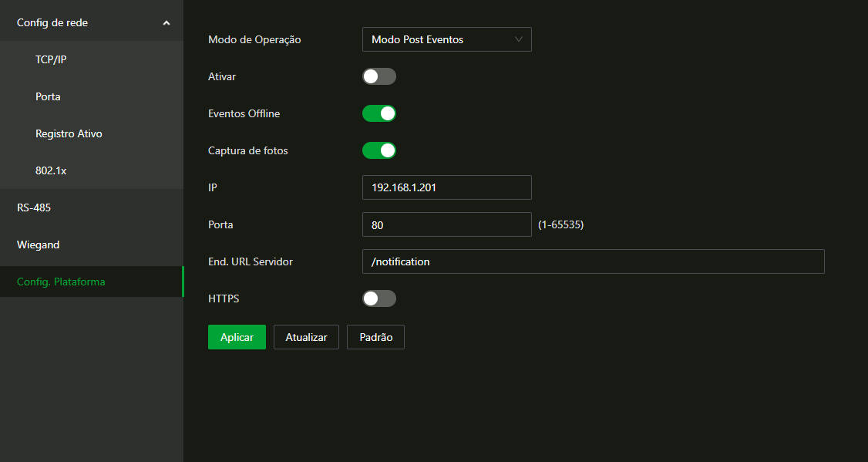Click the End. URL Servidor field
868x462 pixels.
(x=594, y=261)
